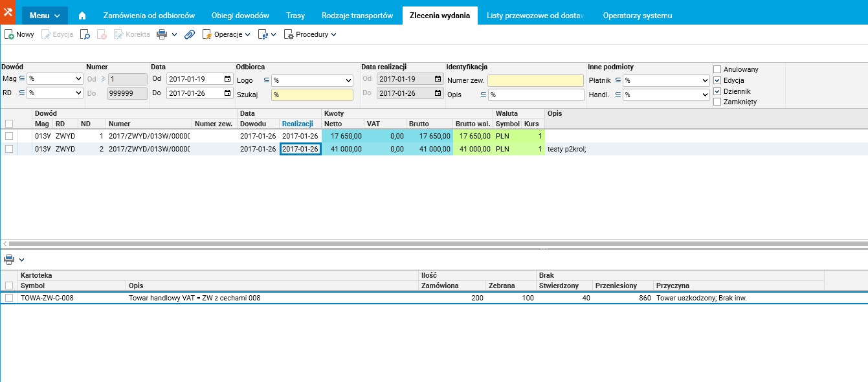
Task: Open the Zamówienia od odbiorców tab
Action: pos(150,16)
